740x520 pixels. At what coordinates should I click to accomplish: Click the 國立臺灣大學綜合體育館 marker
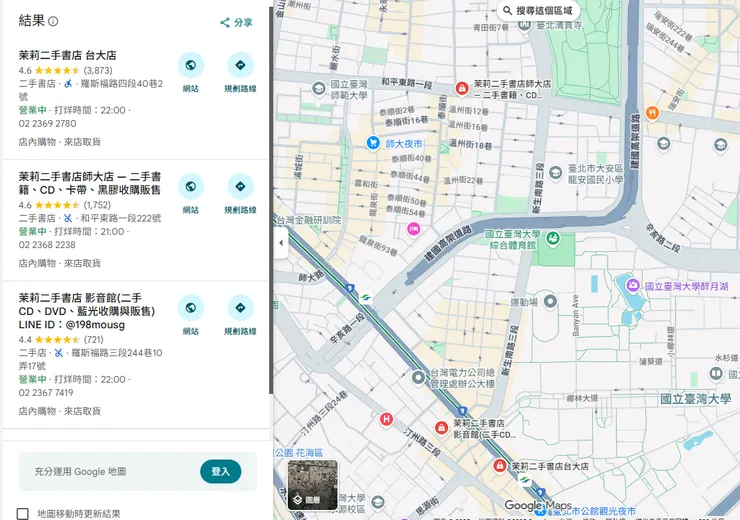(553, 239)
